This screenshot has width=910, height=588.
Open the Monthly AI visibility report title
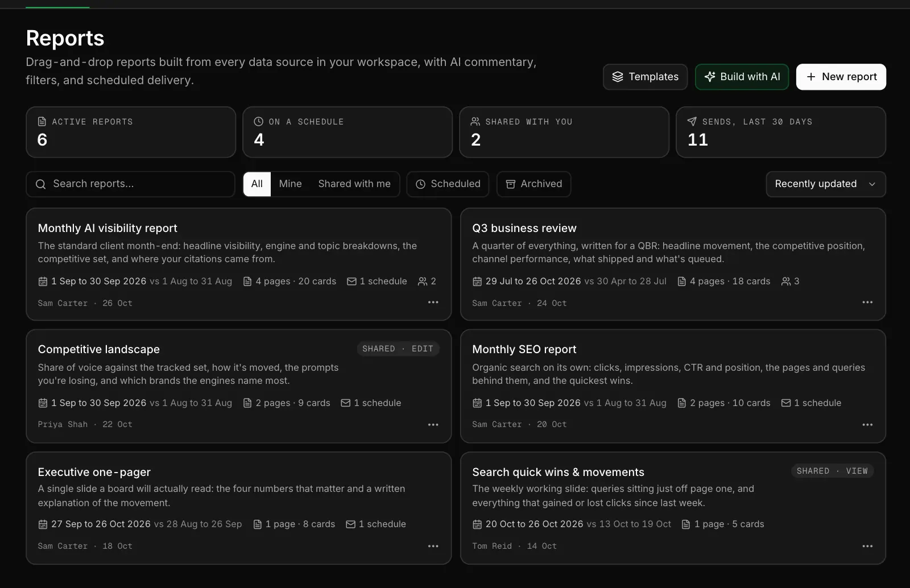[x=107, y=228]
